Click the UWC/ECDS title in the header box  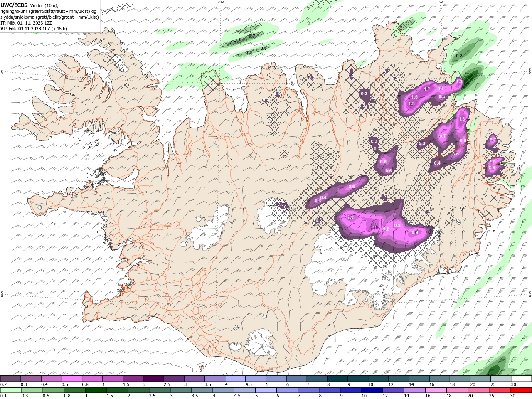coord(14,5)
